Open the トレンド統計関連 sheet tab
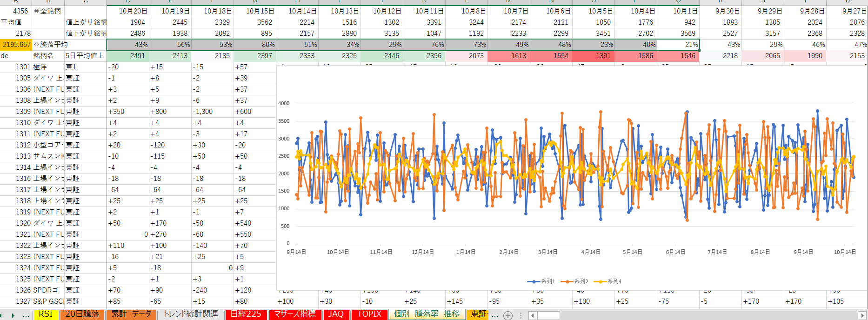Screen dimensions: 868x320 [x=190, y=314]
